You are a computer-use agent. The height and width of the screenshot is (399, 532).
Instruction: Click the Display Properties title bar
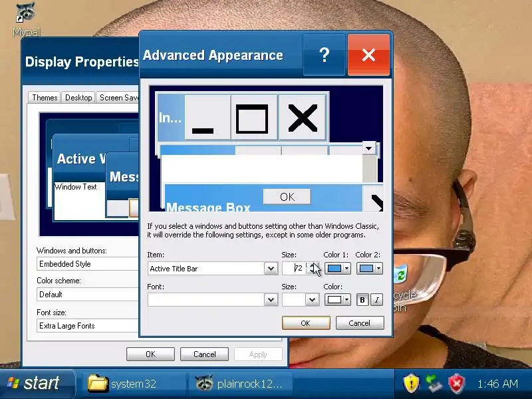click(80, 62)
